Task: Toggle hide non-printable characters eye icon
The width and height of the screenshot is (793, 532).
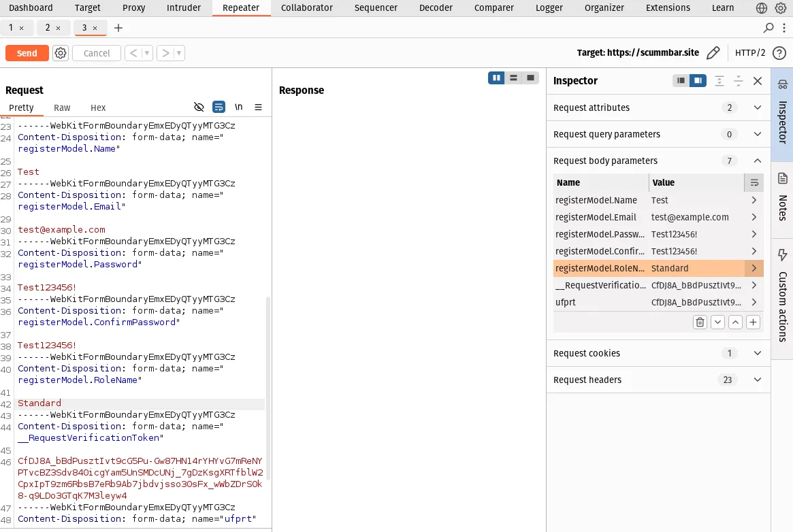Action: point(199,107)
